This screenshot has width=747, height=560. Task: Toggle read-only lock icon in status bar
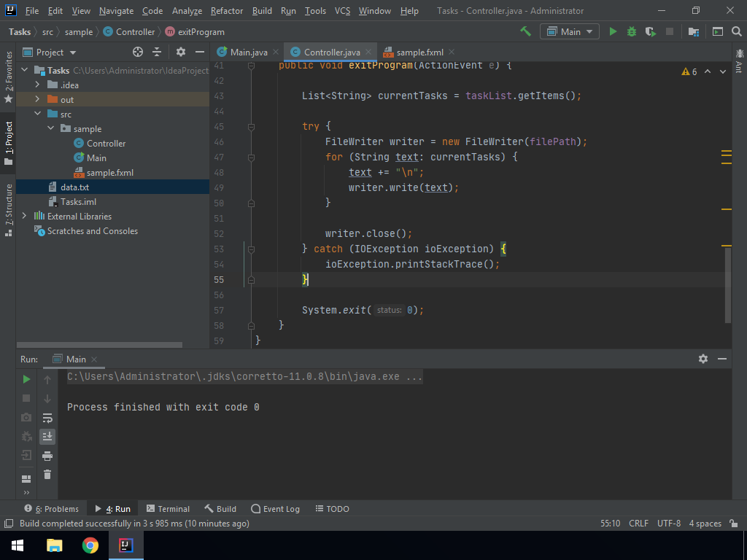coord(734,524)
